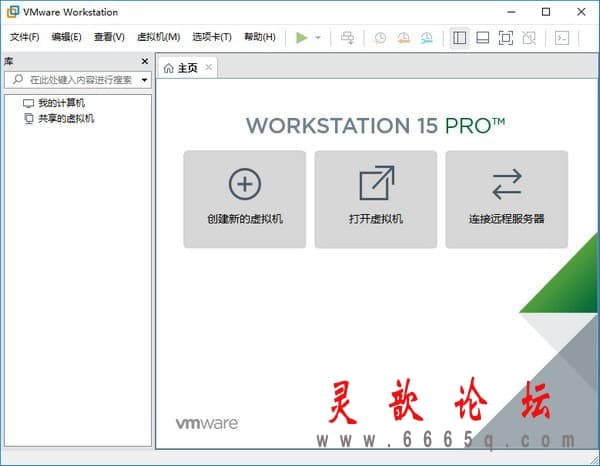Screen dimensions: 600x466
Task: Open the 虚拟机(M) menu
Action: (x=158, y=37)
